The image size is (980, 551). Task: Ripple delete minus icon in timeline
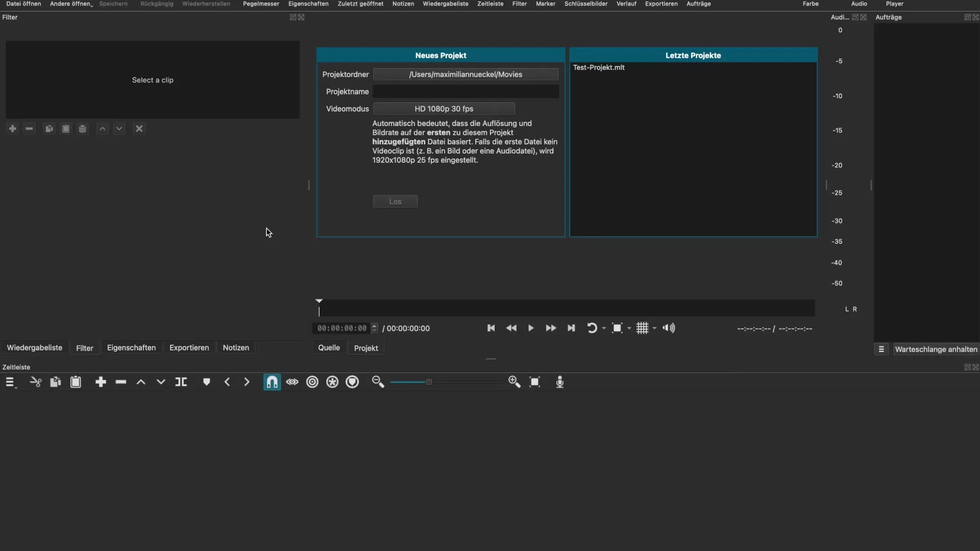coord(121,382)
